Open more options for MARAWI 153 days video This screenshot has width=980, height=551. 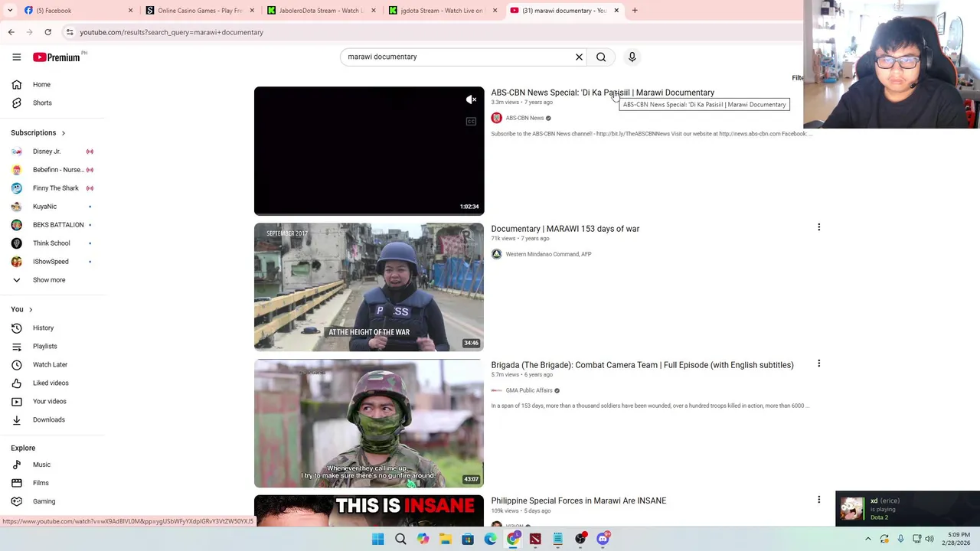[818, 227]
